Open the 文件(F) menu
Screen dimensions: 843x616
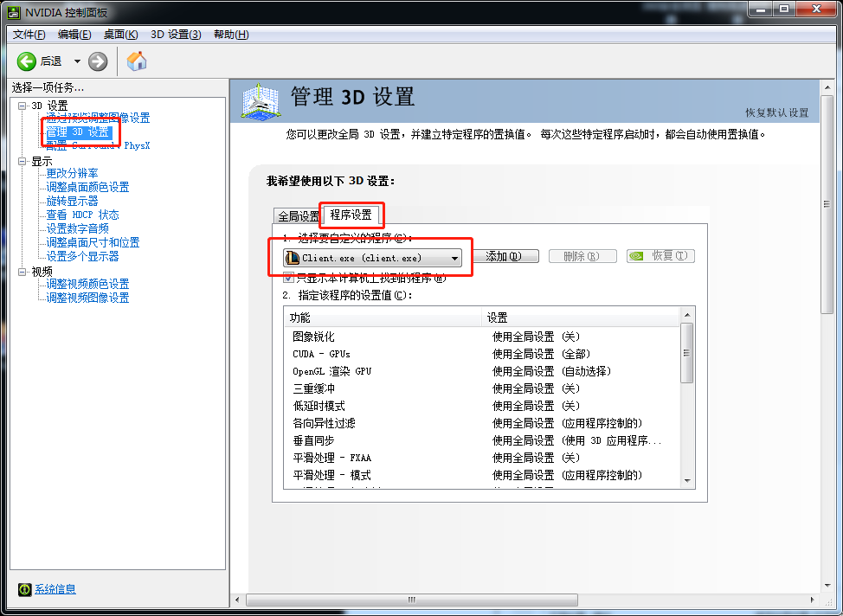tap(29, 35)
